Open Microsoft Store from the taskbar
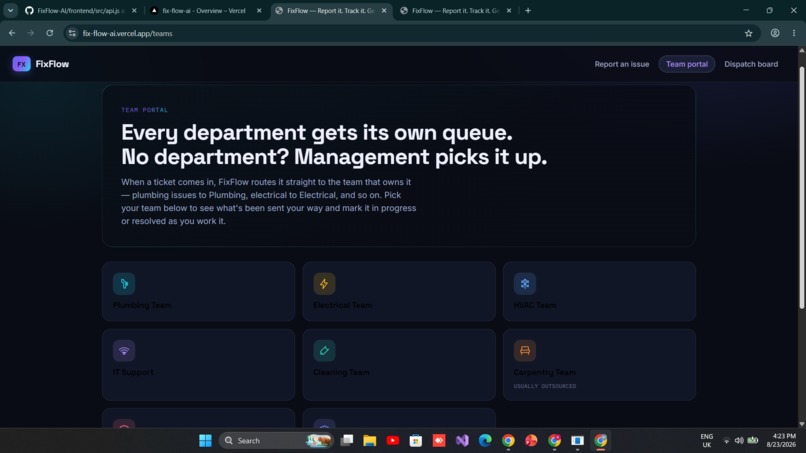 [416, 441]
